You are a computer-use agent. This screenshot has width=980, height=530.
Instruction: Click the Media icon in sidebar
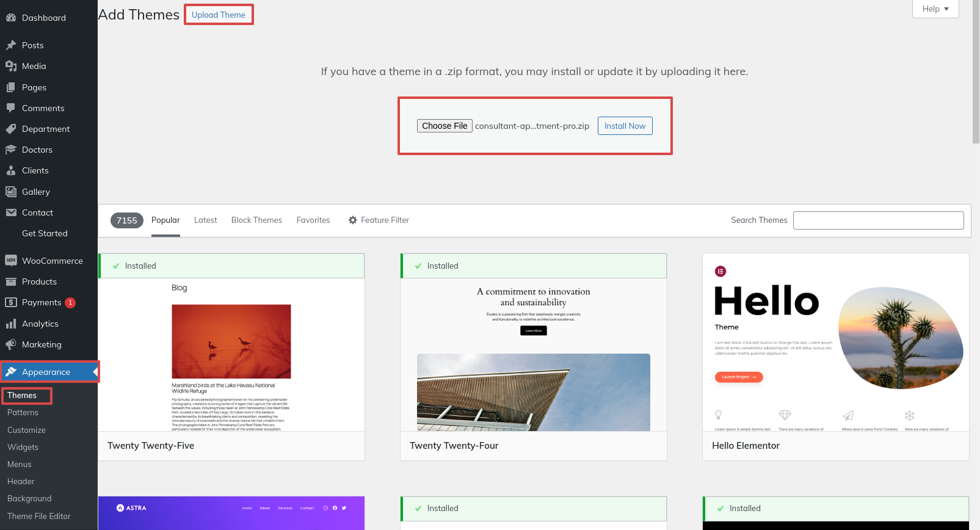(x=11, y=66)
